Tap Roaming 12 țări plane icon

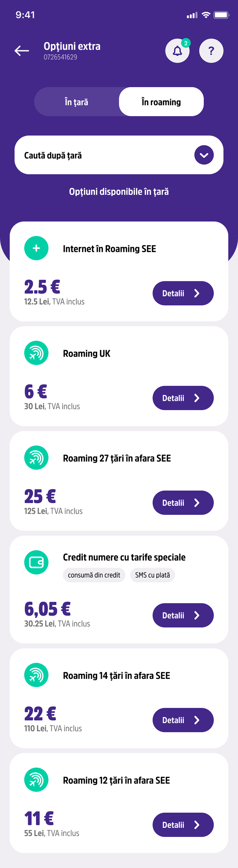[x=36, y=780]
